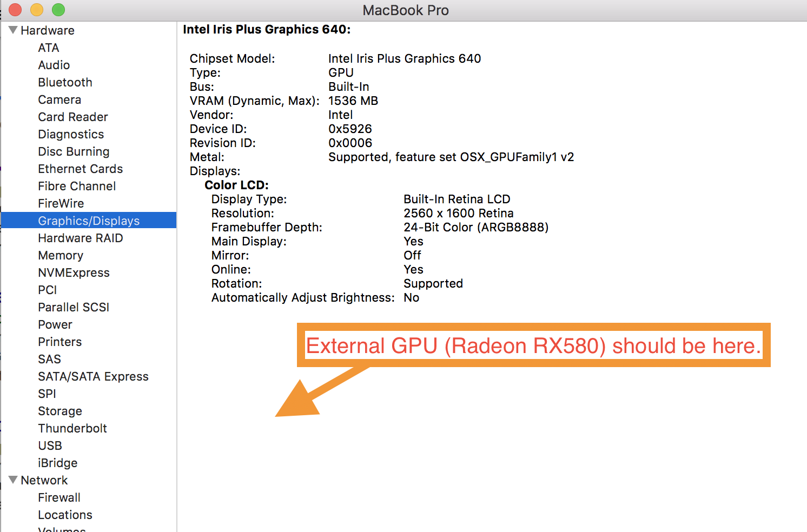Select Camera in the sidebar
The height and width of the screenshot is (532, 807).
click(59, 99)
